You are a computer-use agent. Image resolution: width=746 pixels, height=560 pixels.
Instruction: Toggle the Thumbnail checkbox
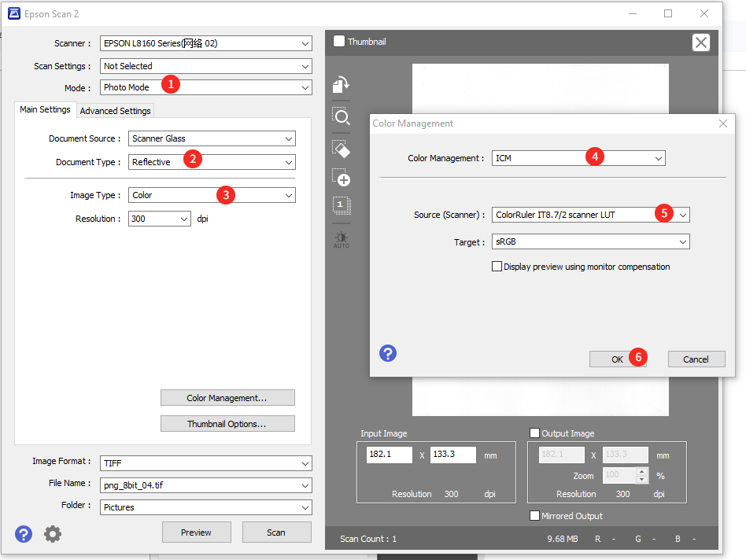(x=339, y=41)
